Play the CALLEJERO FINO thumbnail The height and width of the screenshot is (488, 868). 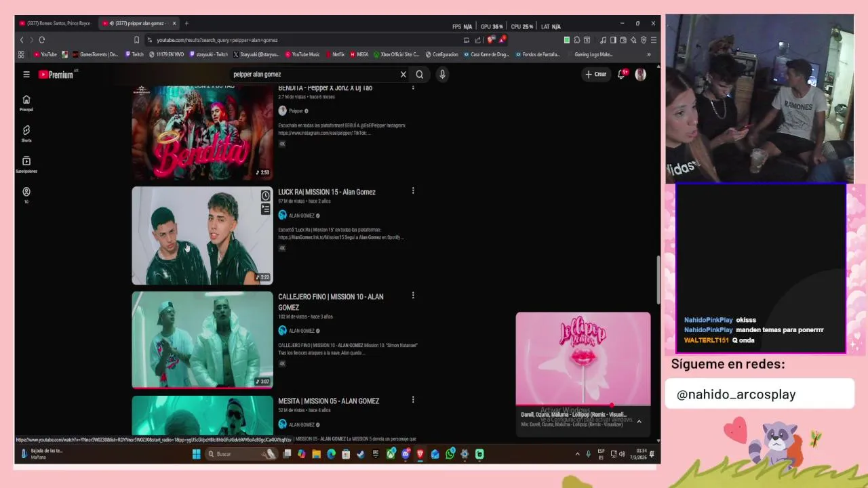tap(202, 340)
